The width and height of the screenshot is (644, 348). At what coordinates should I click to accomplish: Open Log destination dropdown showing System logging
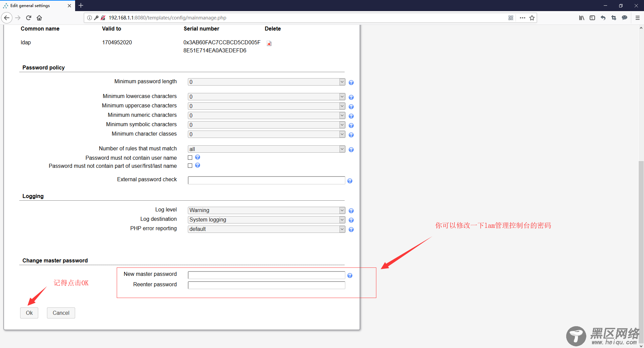[x=266, y=219]
